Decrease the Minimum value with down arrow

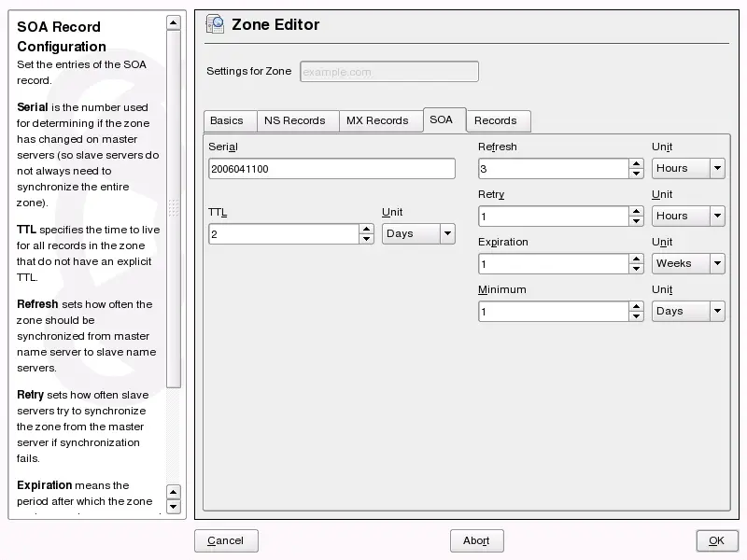[x=636, y=316]
